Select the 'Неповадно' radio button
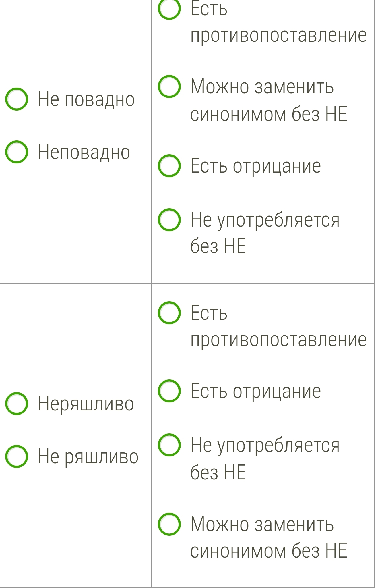This screenshot has width=378, height=588. coord(17,152)
